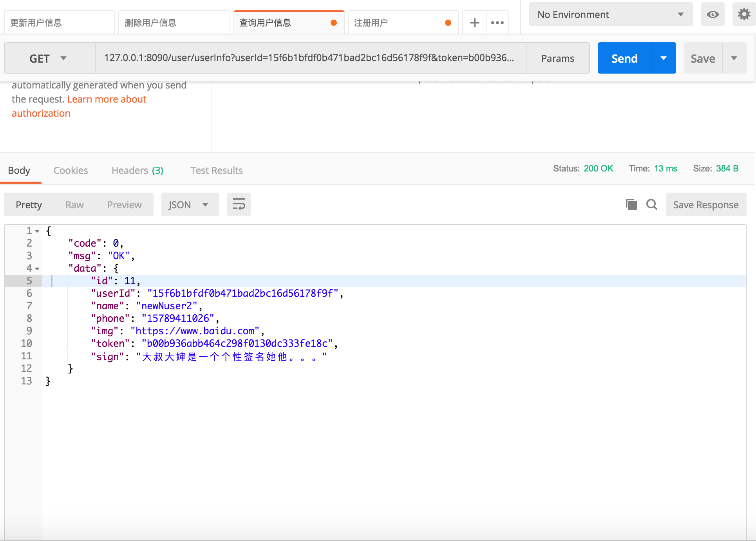
Task: Click the environment quick look eye icon
Action: tap(713, 14)
